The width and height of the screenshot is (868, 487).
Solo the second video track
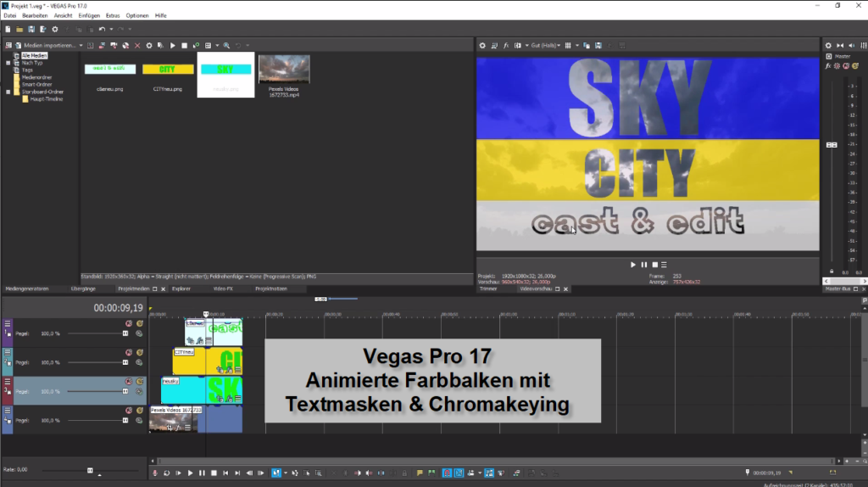140,352
